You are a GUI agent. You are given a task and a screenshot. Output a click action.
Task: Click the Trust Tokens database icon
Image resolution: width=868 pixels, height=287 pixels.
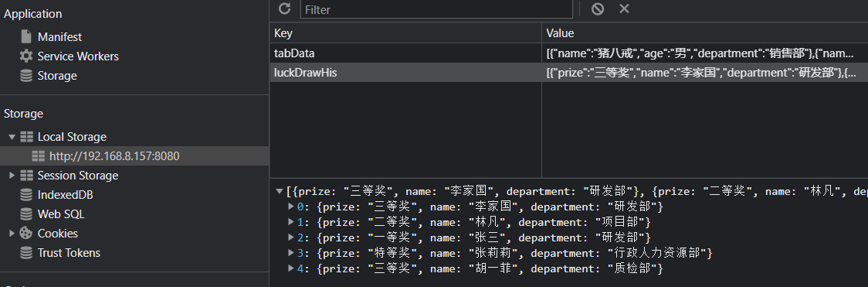tap(26, 253)
